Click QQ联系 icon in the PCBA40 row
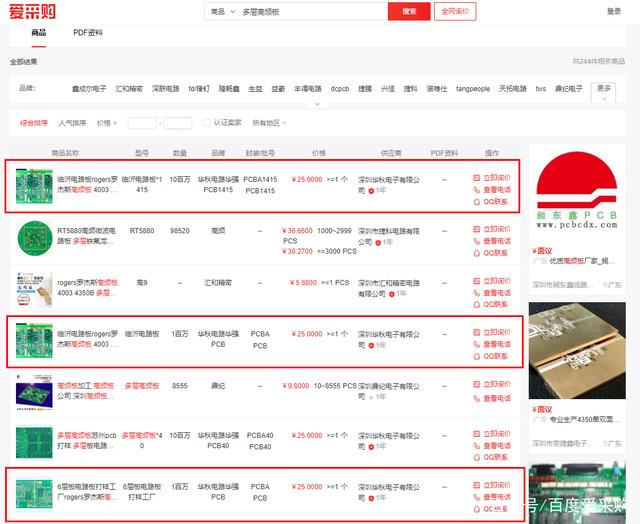This screenshot has width=640, height=524. 476,457
